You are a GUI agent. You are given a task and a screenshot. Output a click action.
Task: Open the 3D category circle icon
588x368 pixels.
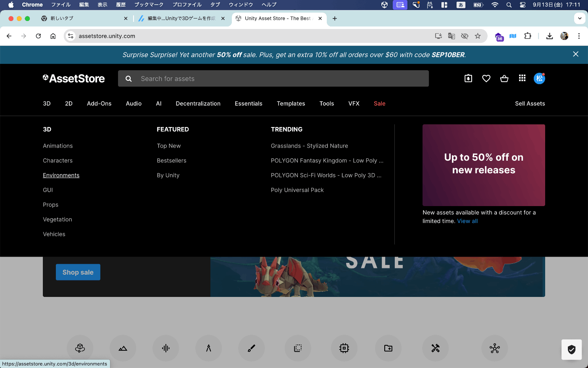[x=80, y=348]
